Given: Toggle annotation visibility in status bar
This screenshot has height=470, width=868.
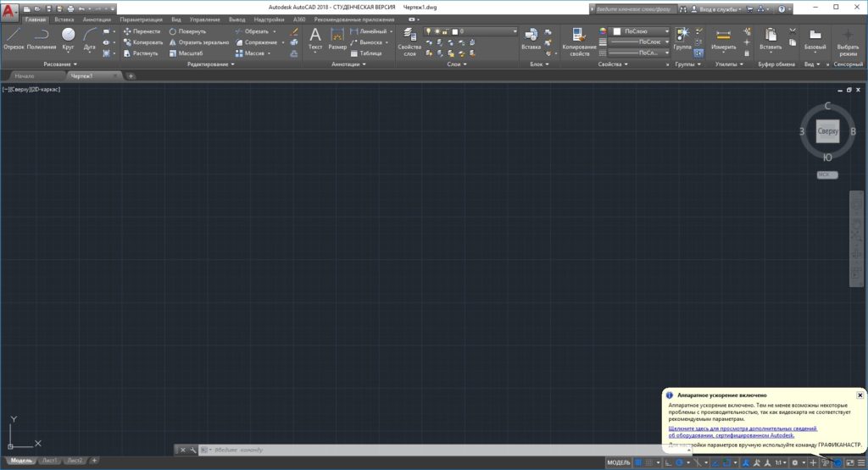Looking at the screenshot, I should pos(745,462).
